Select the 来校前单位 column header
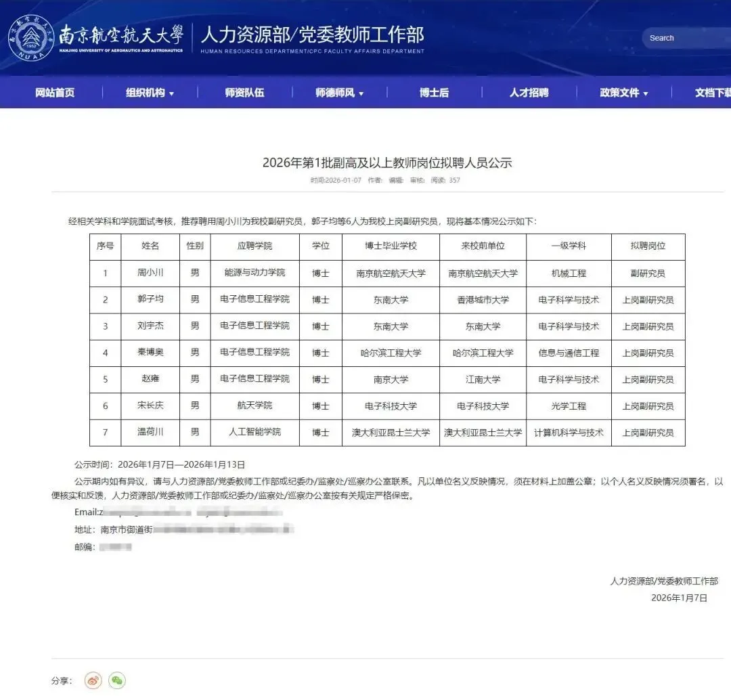The image size is (731, 700). (x=483, y=246)
